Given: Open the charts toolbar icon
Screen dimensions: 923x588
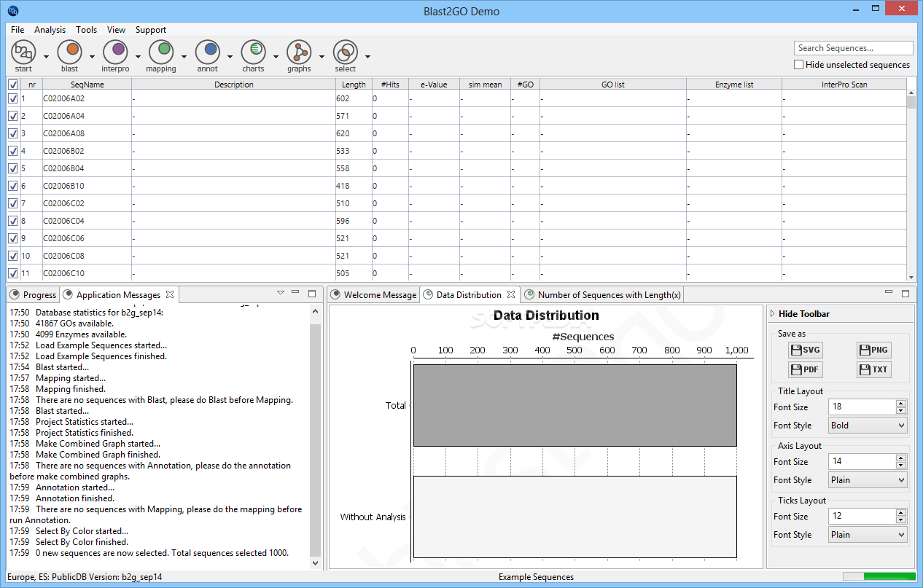Looking at the screenshot, I should click(253, 52).
